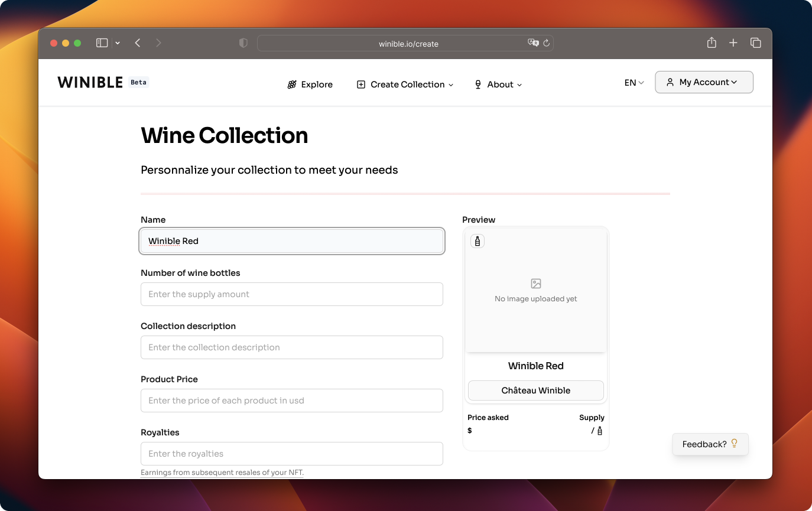Click the Create Collection plus icon
Screen dimensions: 812x511
[361, 84]
